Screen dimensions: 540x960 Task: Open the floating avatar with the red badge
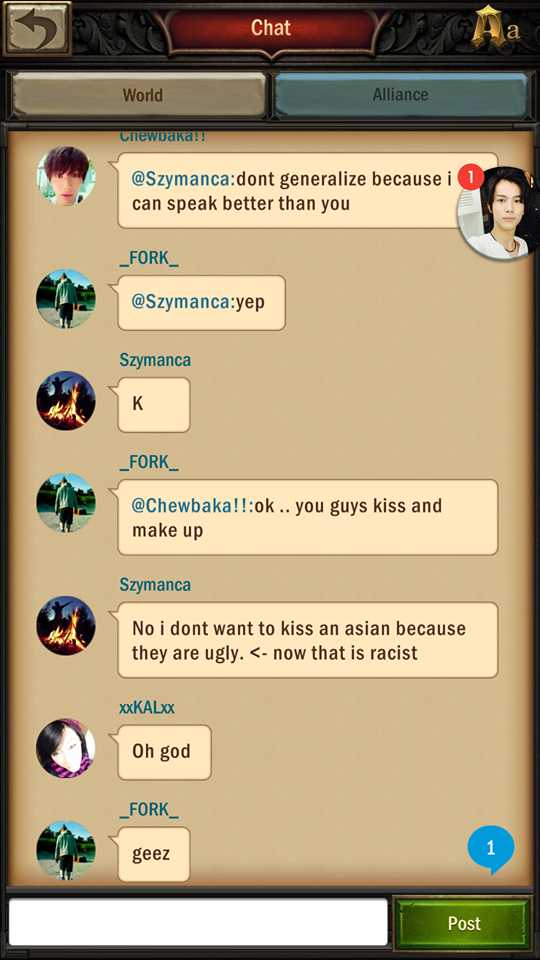(x=497, y=213)
